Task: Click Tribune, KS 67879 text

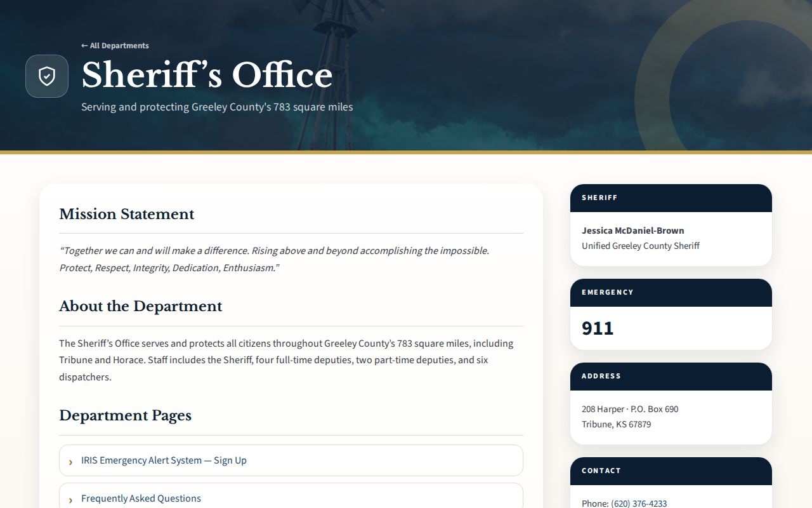Action: pyautogui.click(x=616, y=424)
